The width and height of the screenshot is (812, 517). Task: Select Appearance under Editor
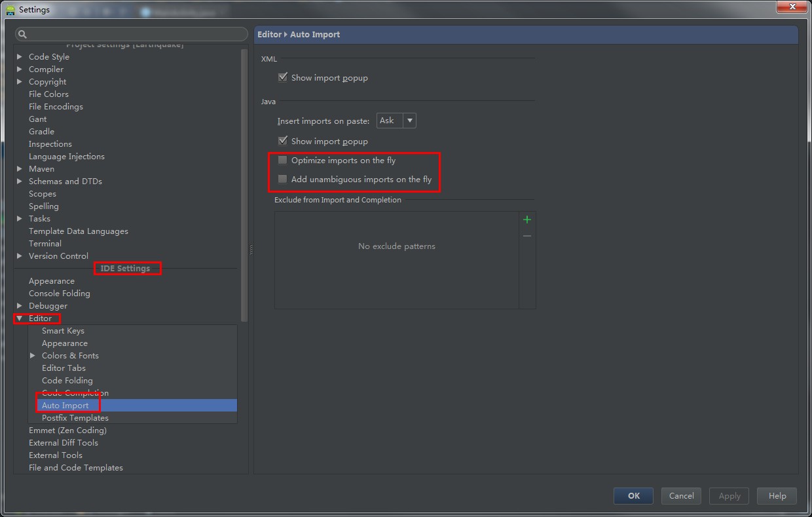click(65, 343)
